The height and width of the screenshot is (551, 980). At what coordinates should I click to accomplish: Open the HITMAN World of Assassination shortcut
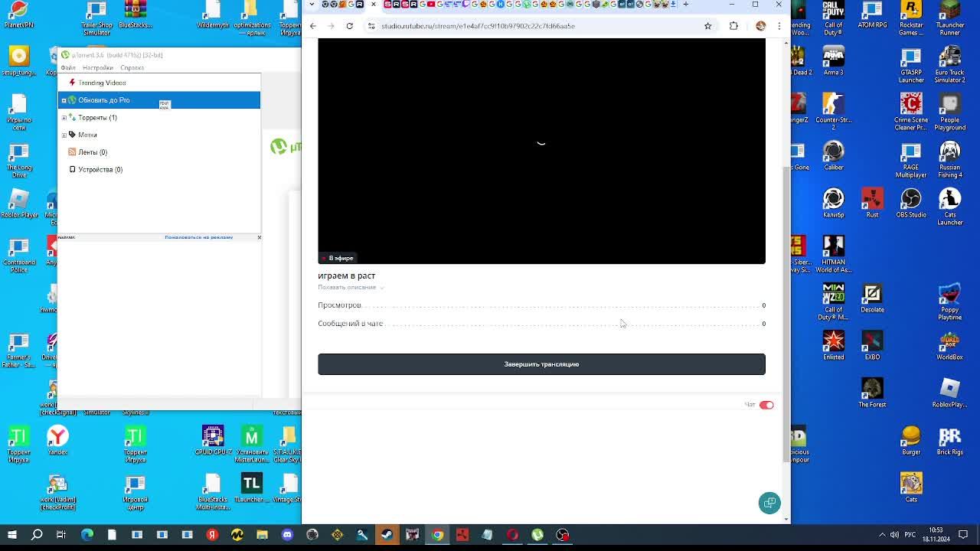point(834,253)
